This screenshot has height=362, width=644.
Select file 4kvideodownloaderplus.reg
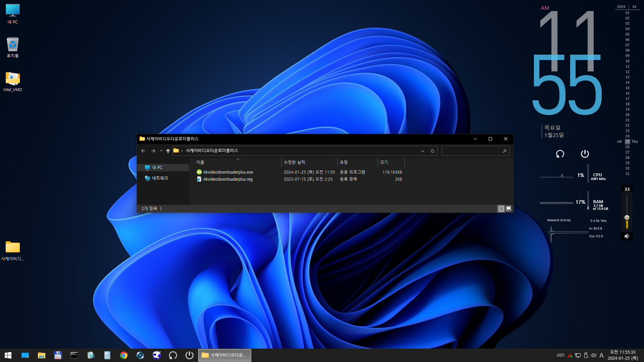point(228,179)
